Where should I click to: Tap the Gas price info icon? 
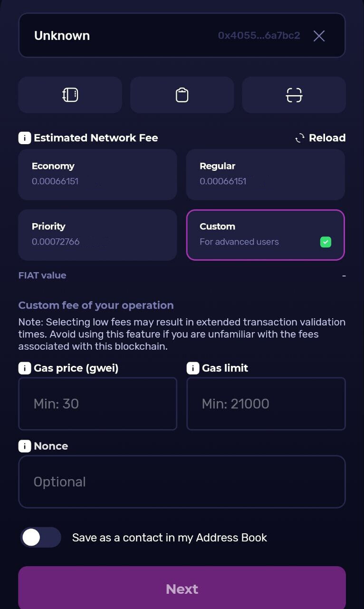tap(25, 368)
